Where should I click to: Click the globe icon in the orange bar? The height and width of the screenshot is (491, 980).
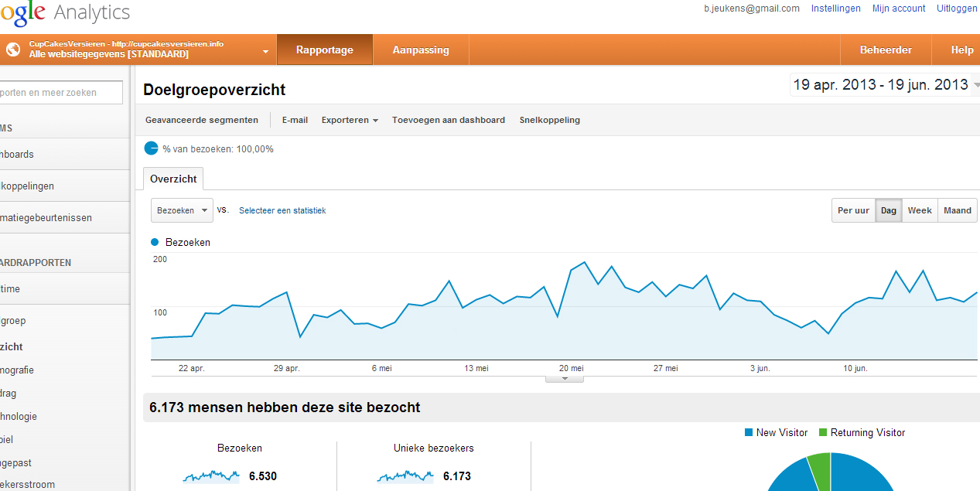[x=12, y=49]
